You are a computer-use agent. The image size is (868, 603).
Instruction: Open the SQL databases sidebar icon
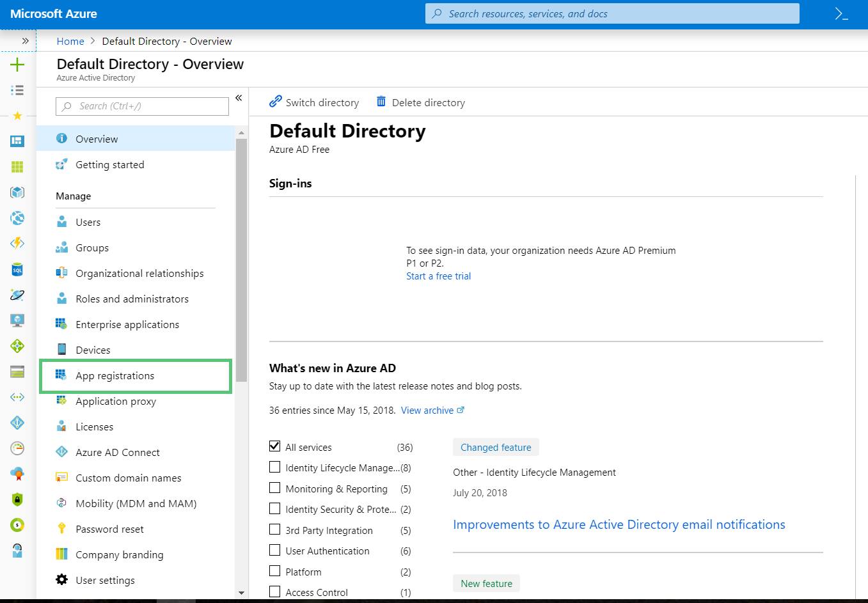(x=17, y=269)
